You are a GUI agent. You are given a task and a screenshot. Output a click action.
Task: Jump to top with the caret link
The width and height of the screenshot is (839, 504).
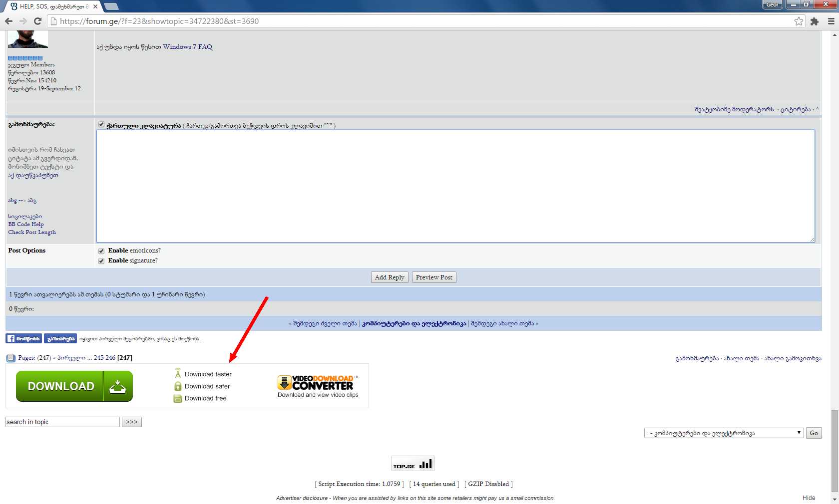817,109
